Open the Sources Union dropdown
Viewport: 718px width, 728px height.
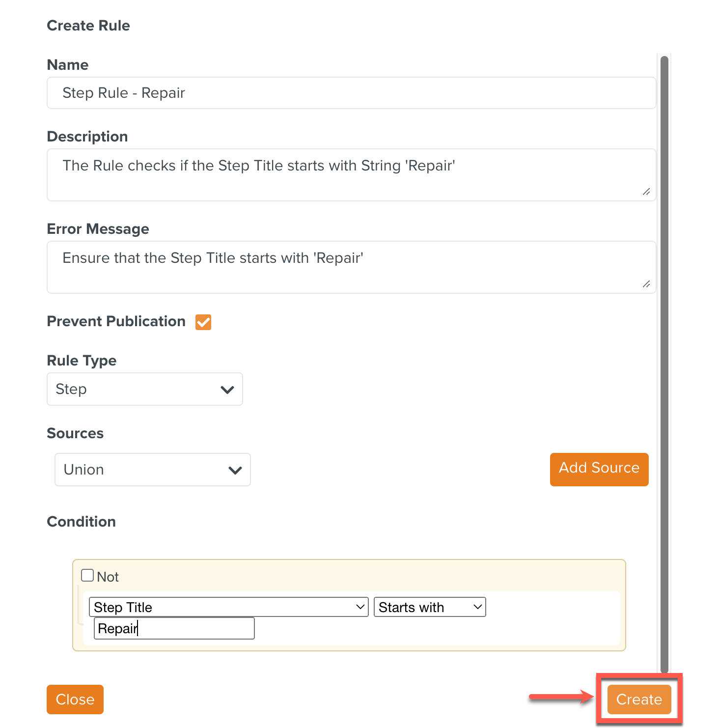tap(152, 470)
